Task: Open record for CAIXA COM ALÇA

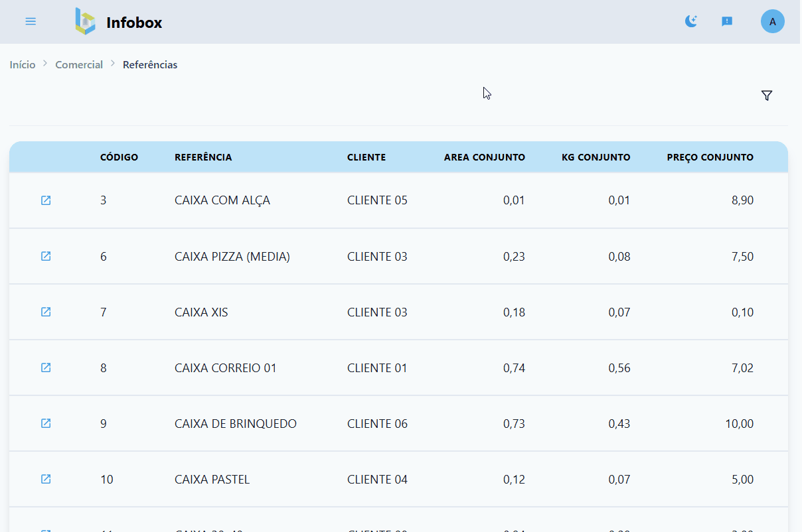Action: [46, 200]
